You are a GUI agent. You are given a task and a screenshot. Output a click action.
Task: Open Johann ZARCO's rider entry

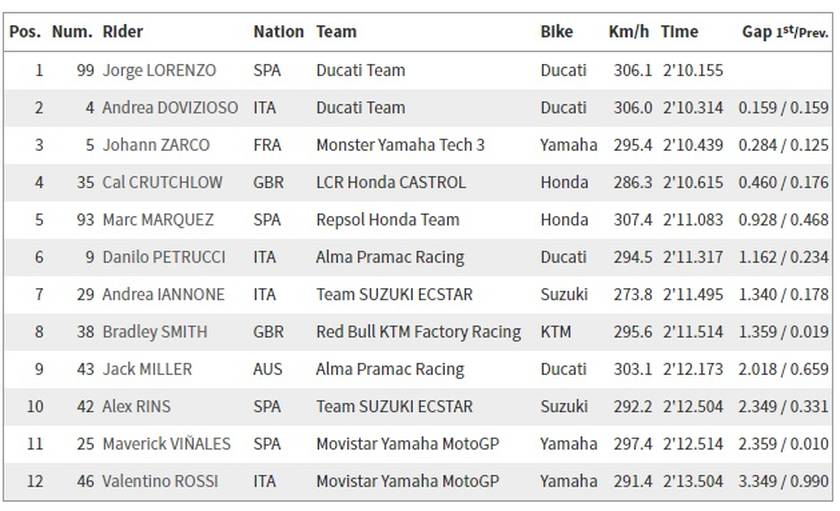coord(156,145)
